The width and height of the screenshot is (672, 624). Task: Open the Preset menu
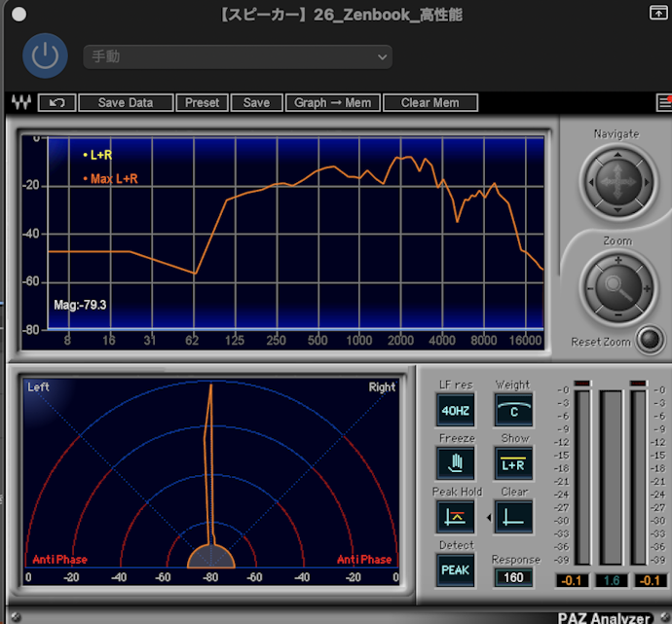(202, 103)
